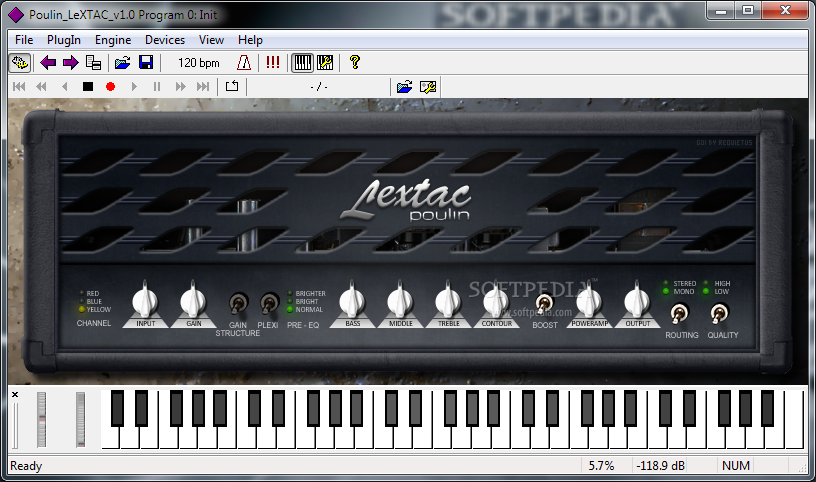The height and width of the screenshot is (482, 816).
Task: Click the step backward transport button
Action: tap(65, 86)
